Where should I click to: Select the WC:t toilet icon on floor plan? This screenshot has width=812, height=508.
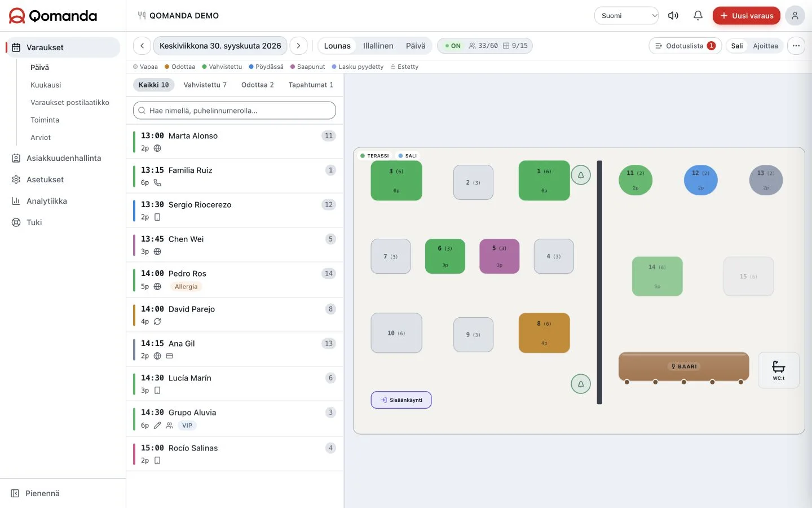coord(779,370)
